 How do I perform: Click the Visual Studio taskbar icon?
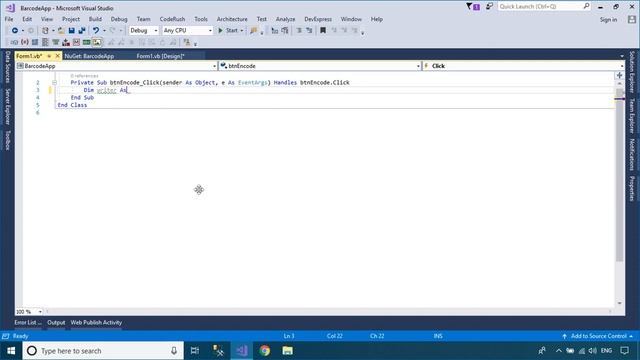(242, 351)
